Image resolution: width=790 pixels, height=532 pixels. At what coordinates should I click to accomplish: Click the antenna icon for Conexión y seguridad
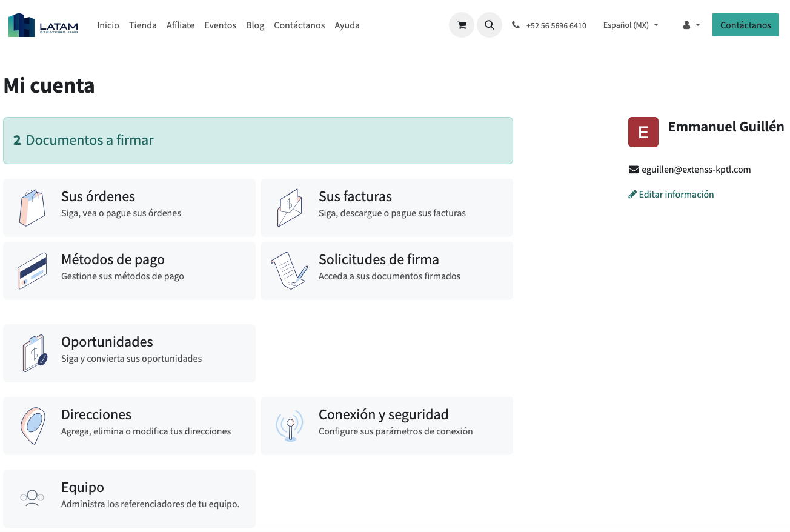pyautogui.click(x=290, y=426)
